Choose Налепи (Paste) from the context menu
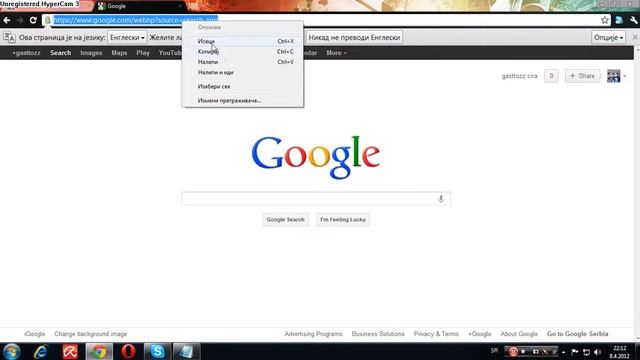 [x=242, y=62]
